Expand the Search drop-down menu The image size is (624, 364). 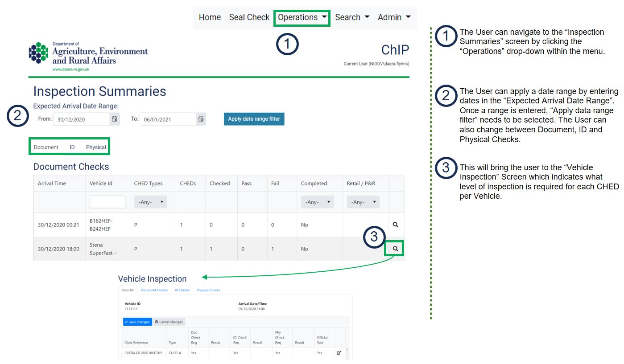pyautogui.click(x=352, y=17)
